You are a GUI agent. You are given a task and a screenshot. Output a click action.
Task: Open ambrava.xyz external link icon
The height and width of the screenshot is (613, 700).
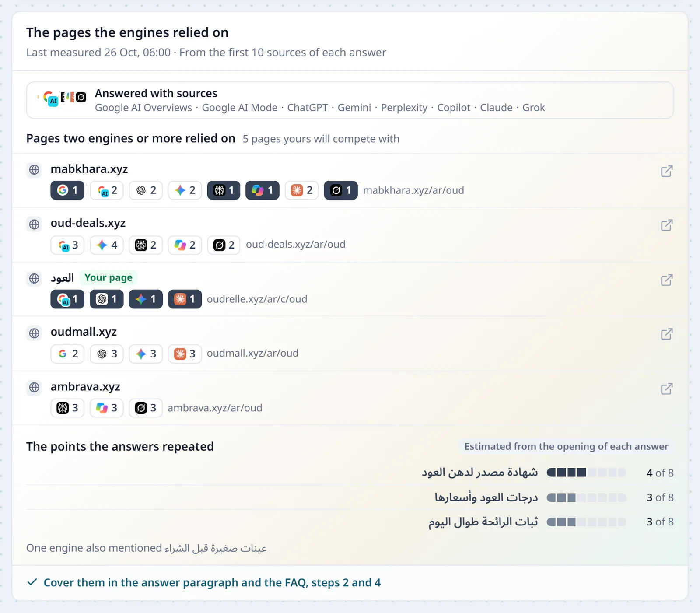pos(667,389)
